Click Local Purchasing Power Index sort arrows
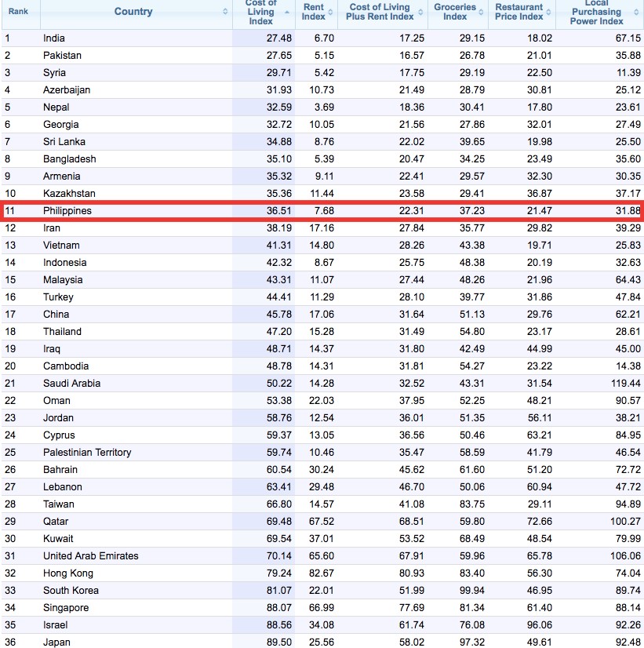644x648 pixels. tap(636, 12)
